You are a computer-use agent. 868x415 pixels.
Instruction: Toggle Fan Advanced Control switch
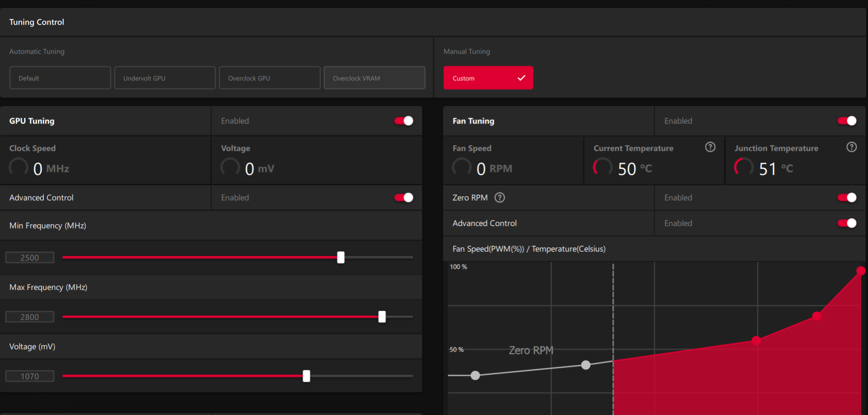[x=847, y=223]
